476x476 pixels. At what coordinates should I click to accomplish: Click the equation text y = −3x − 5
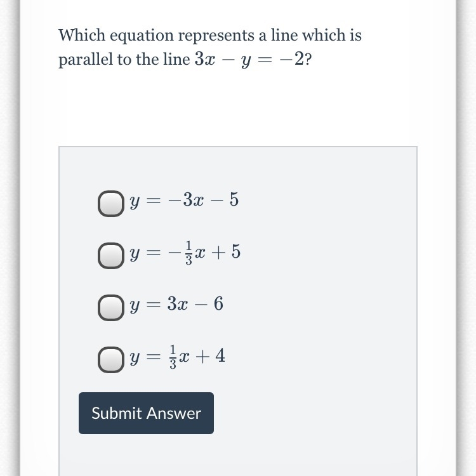click(x=184, y=201)
